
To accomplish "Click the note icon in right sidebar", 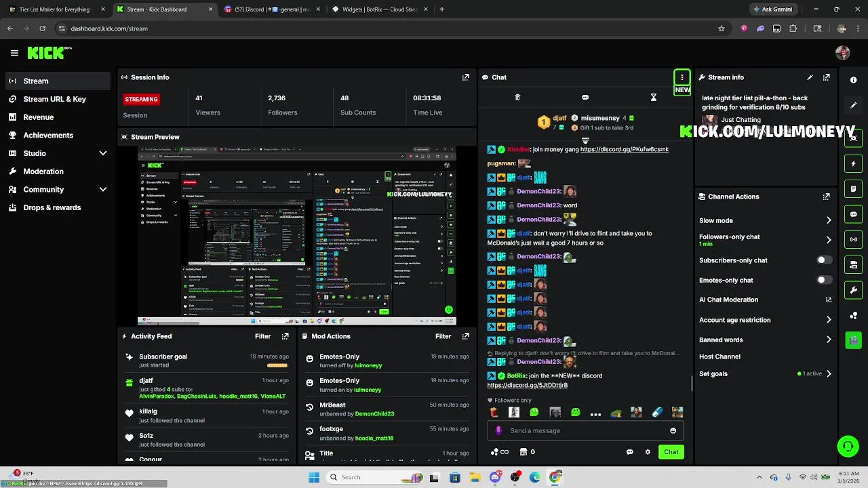I will coord(853,189).
